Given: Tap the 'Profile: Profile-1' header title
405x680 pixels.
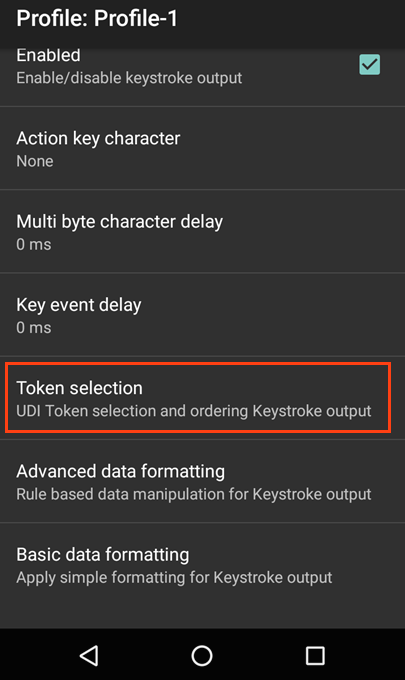Looking at the screenshot, I should coord(97,19).
